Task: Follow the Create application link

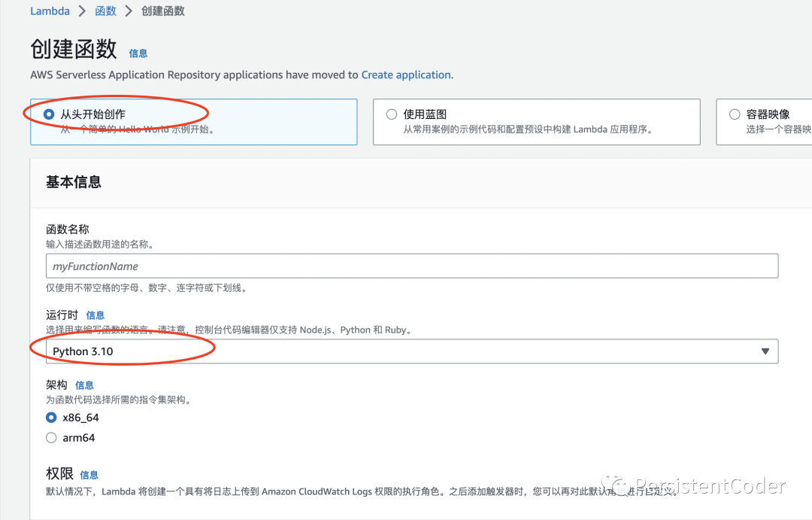Action: [406, 75]
